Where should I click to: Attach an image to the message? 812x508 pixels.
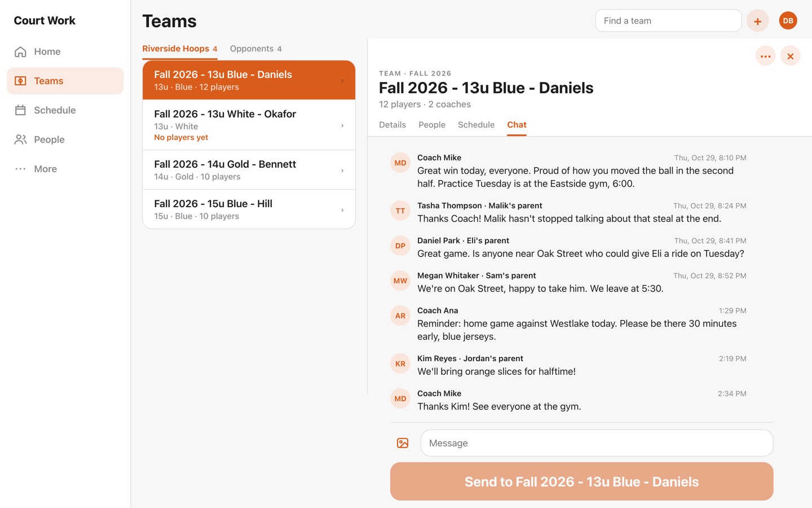(403, 443)
